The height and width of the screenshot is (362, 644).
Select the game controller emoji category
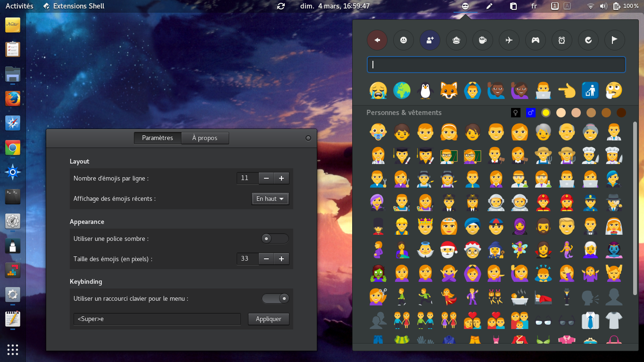tap(536, 41)
